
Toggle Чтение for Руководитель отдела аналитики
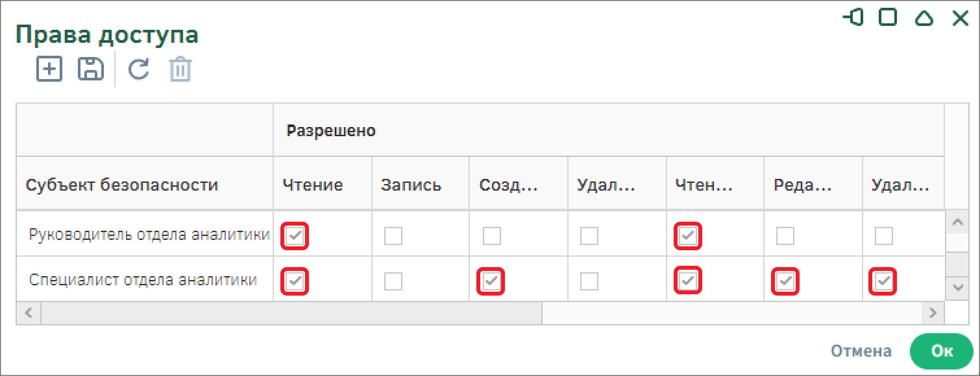(x=295, y=236)
